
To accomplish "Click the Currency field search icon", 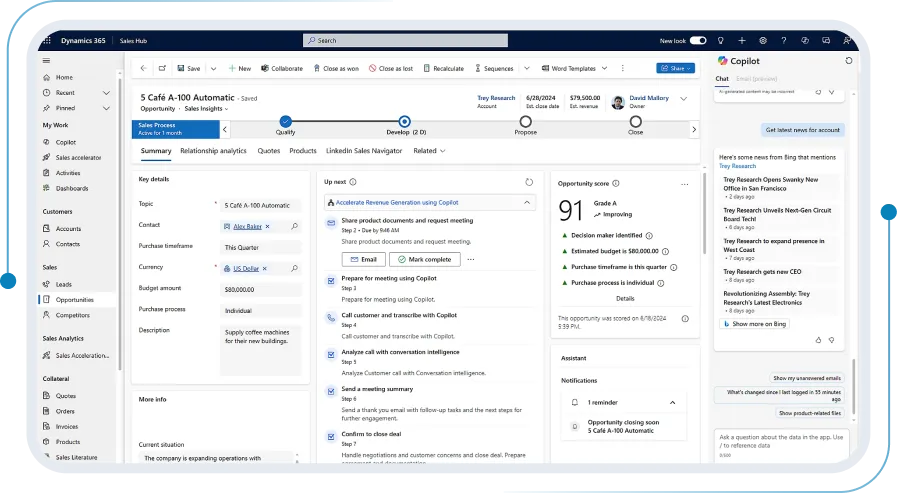I will 295,268.
